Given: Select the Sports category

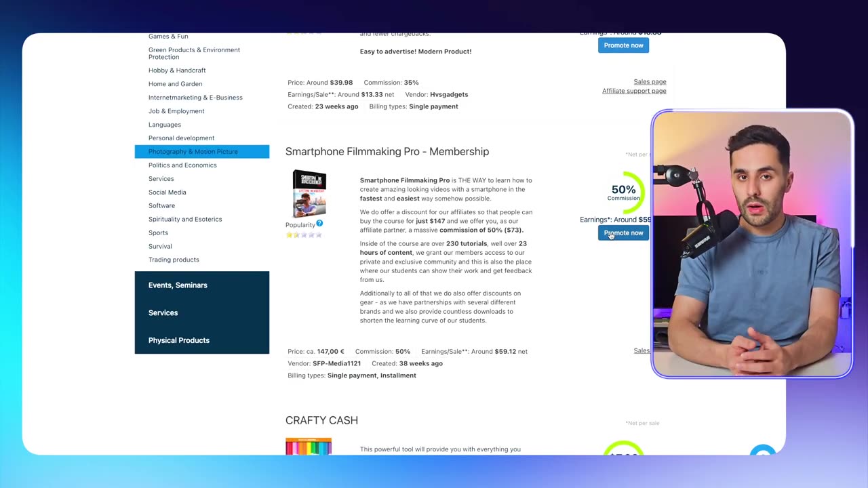Looking at the screenshot, I should coord(158,233).
